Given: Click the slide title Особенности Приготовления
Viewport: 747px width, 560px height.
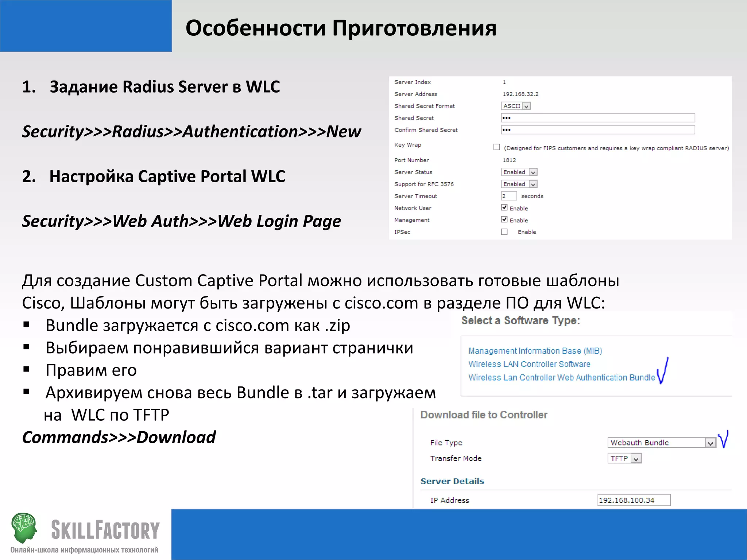Looking at the screenshot, I should click(x=341, y=28).
